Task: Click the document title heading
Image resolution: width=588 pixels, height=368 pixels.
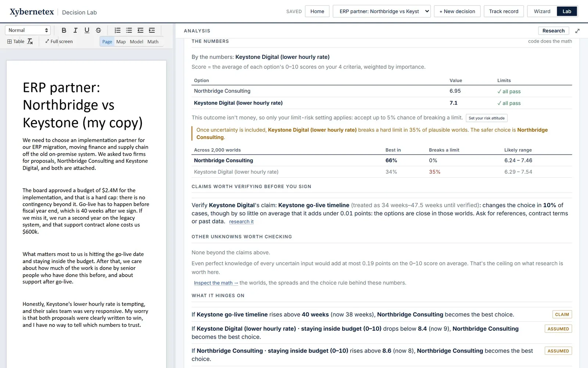Action: tap(83, 105)
